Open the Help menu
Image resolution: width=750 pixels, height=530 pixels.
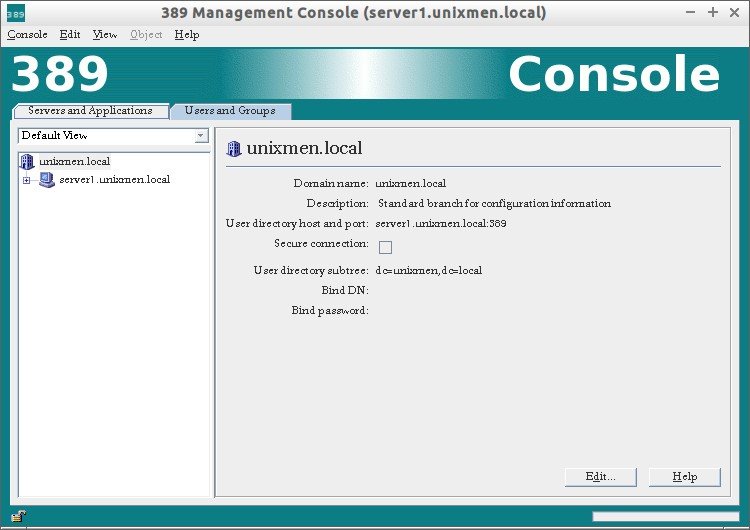tap(187, 34)
